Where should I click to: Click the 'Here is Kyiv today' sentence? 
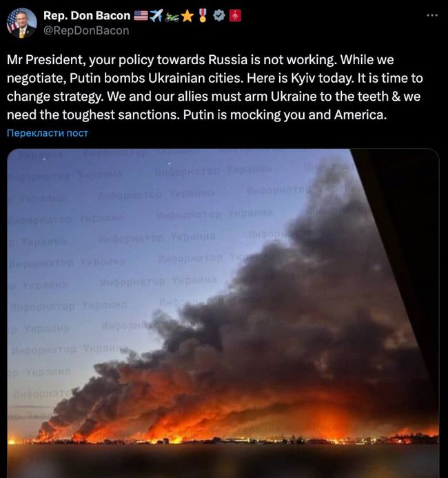[301, 79]
